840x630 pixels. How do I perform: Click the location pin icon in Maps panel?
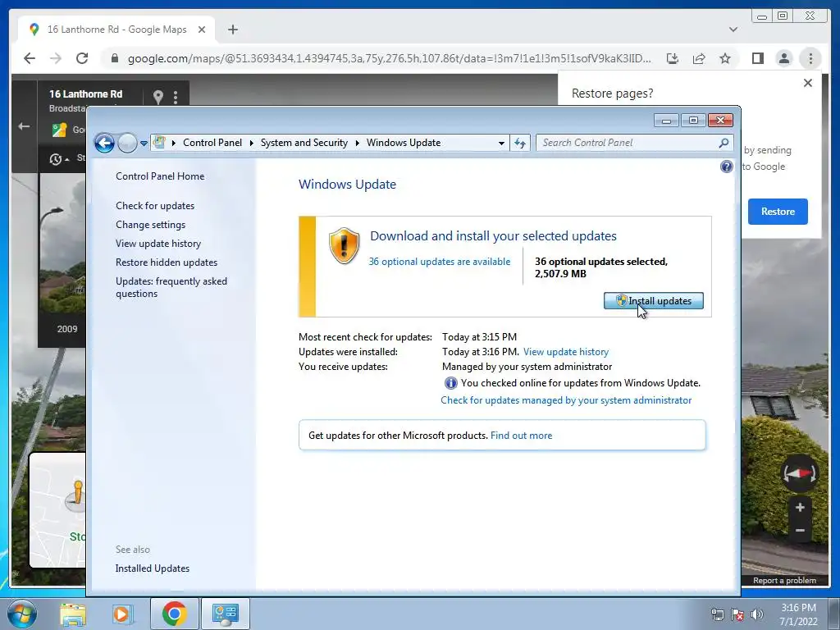click(158, 97)
